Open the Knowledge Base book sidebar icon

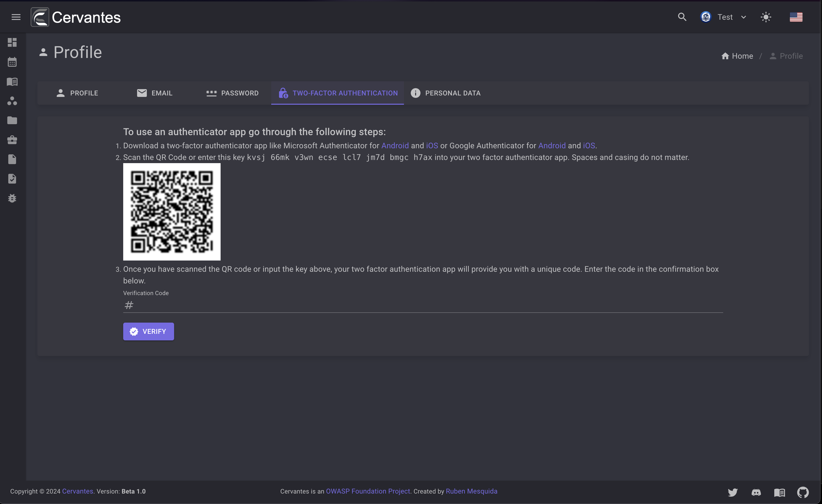point(12,81)
